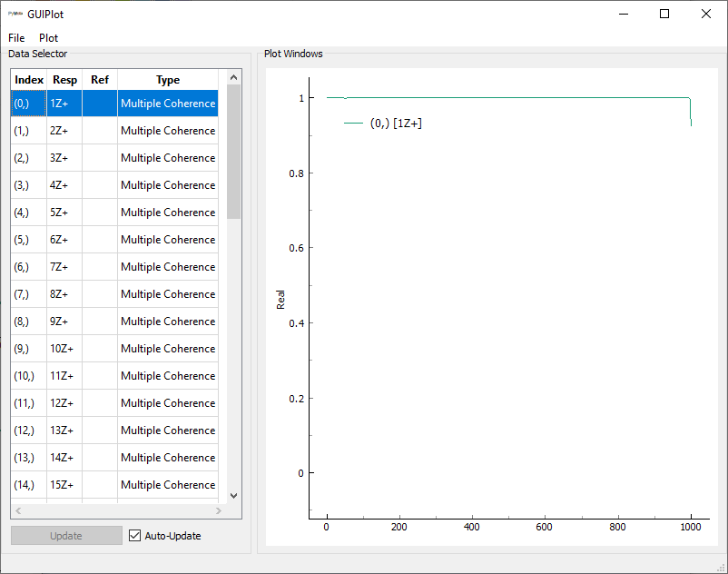Viewport: 728px width, 574px height.
Task: Click the Update button
Action: tap(65, 535)
